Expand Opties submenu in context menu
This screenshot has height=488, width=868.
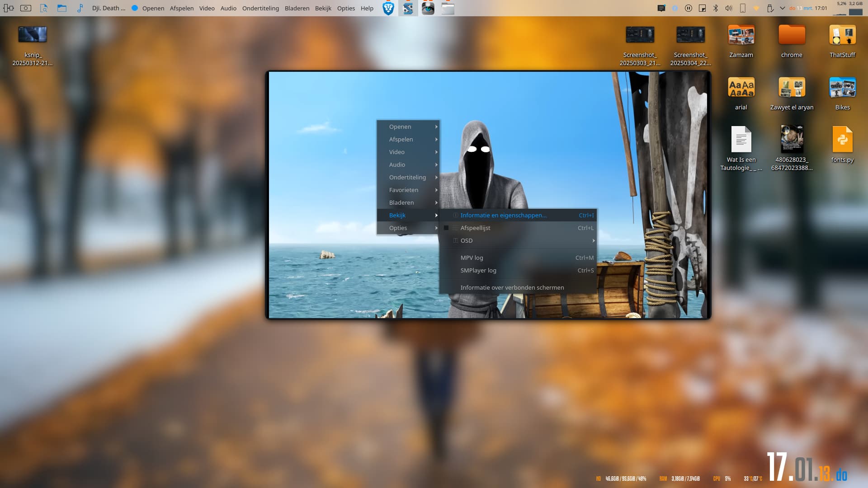coord(408,228)
